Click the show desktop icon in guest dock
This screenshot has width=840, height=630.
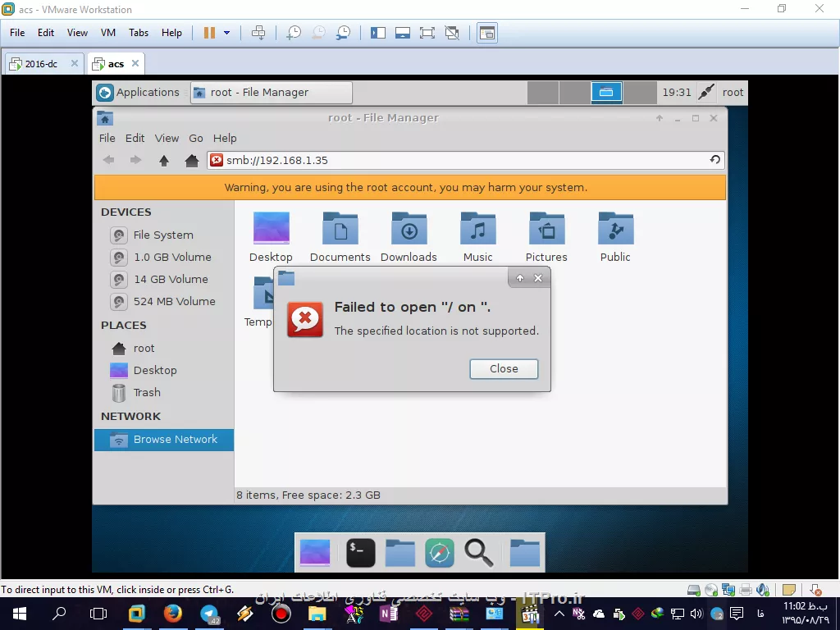point(314,552)
